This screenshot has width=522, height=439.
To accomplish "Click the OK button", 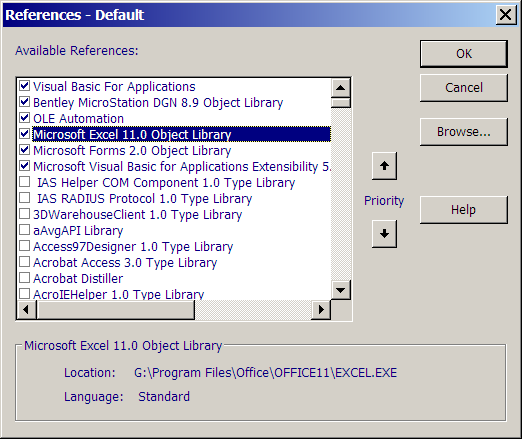I will [x=464, y=54].
